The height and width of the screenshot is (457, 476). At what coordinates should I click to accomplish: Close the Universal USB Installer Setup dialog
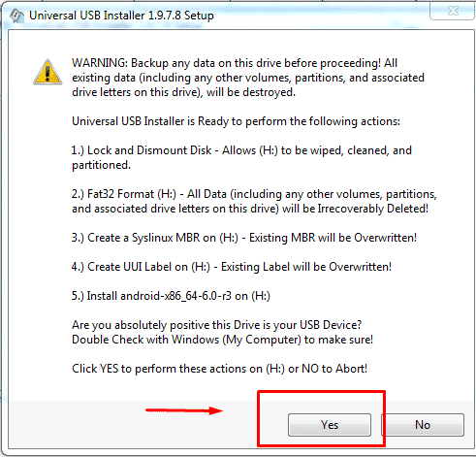tap(453, 11)
